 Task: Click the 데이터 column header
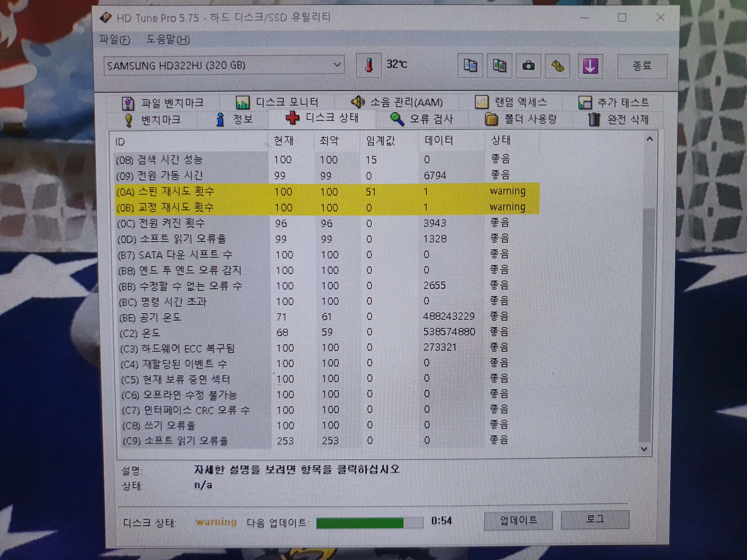(x=452, y=140)
